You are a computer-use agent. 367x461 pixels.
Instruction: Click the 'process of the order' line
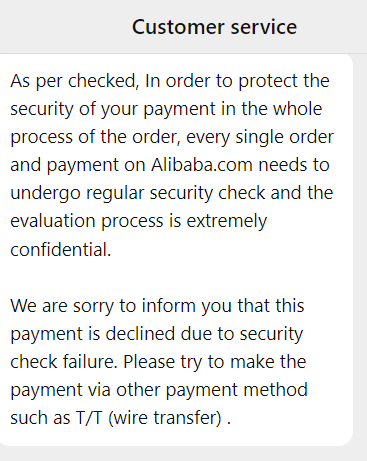tap(172, 137)
